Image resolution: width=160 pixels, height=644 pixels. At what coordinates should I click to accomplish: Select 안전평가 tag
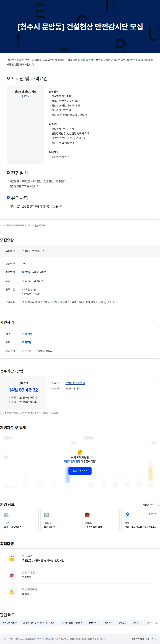pyautogui.click(x=136, y=623)
